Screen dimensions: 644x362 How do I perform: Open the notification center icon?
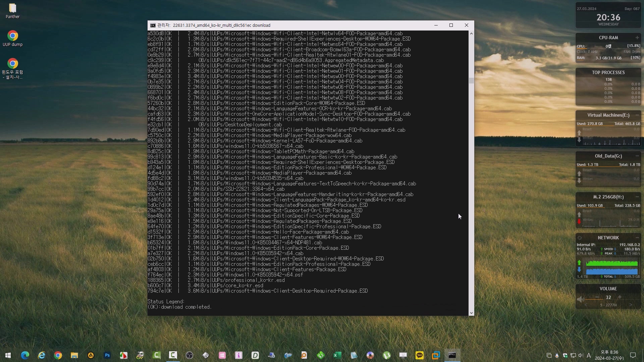click(x=633, y=355)
